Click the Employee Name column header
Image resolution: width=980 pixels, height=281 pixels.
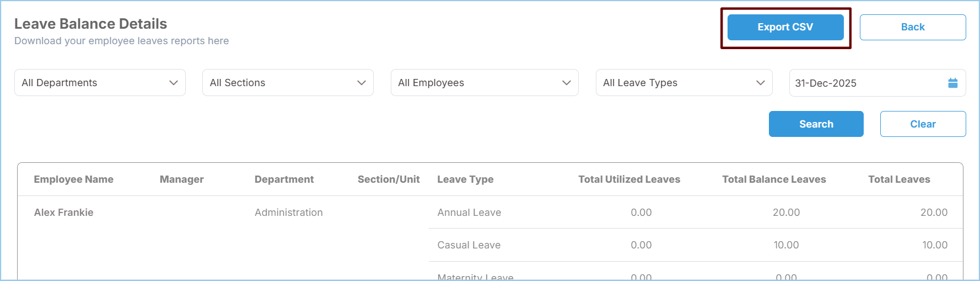tap(73, 179)
